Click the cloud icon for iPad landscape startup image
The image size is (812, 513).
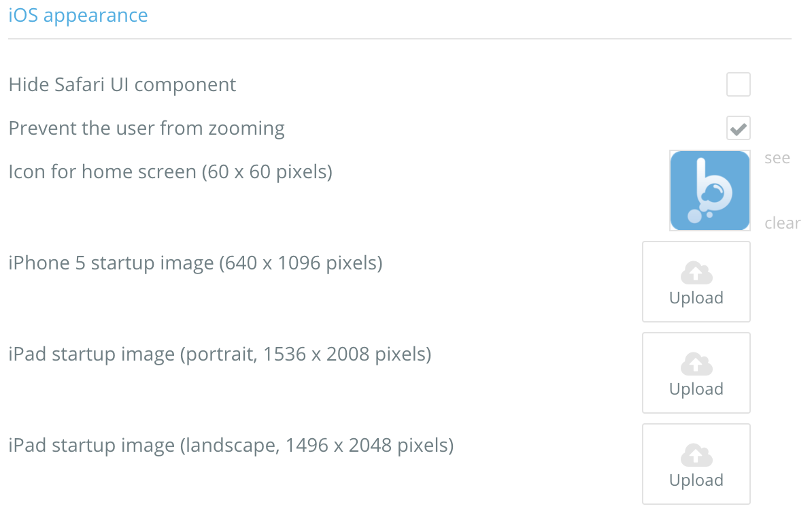pyautogui.click(x=696, y=456)
